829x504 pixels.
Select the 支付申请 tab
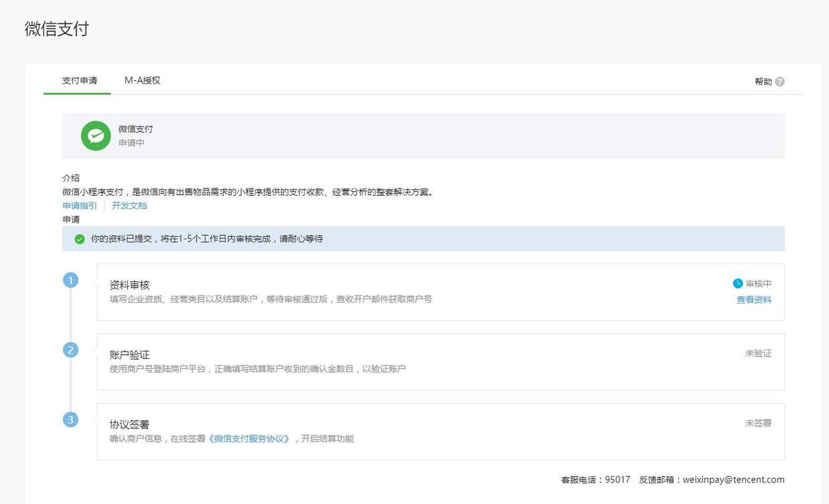click(x=80, y=80)
